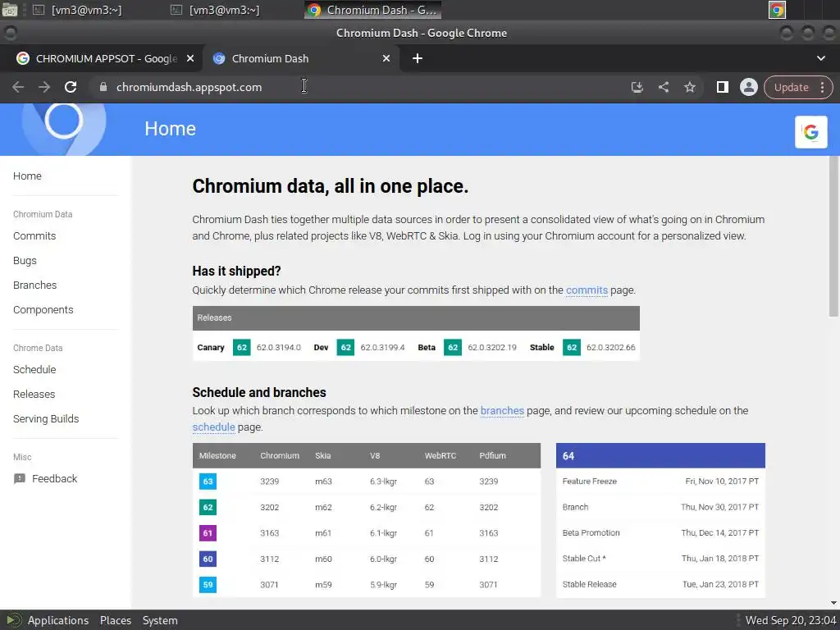Image resolution: width=840 pixels, height=630 pixels.
Task: Open Schedule in the sidebar
Action: point(34,370)
